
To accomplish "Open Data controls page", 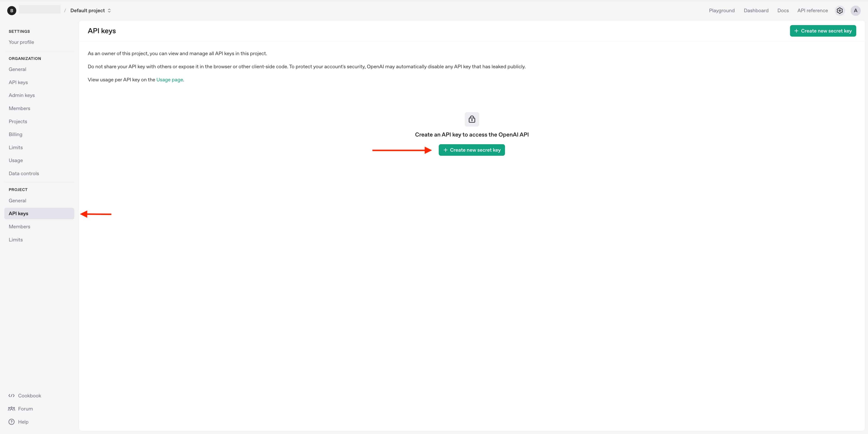I will tap(39, 174).
